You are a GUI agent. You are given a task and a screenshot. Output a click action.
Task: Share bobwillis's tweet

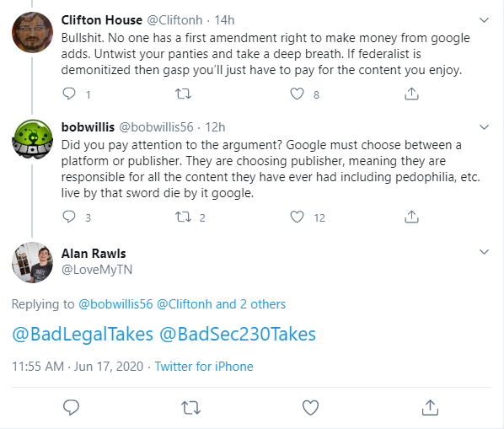411,217
